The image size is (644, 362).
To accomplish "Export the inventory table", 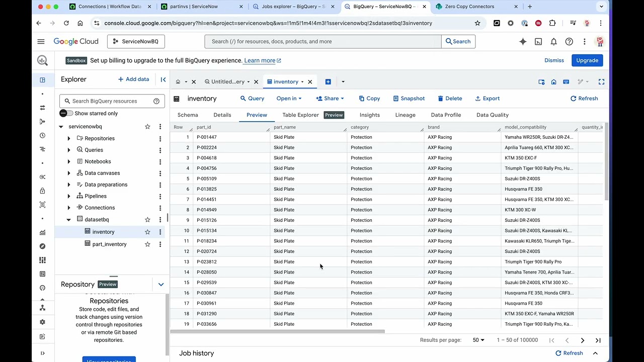I will coord(487,99).
